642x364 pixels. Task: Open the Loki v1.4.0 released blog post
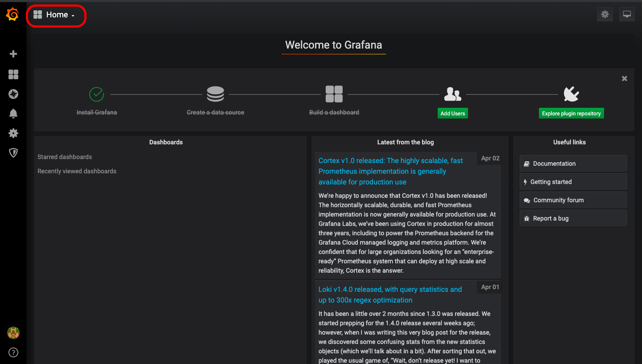coord(390,294)
